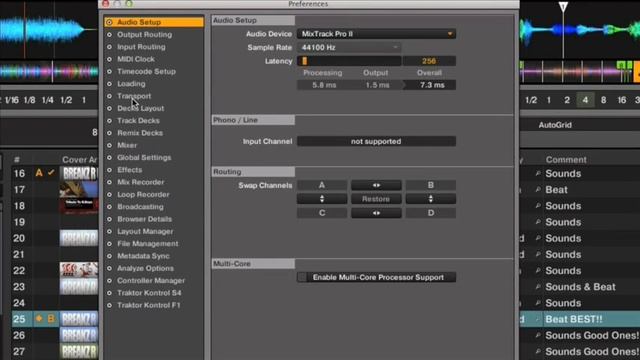Open Broadcasting preferences
640x360 pixels.
(x=140, y=207)
